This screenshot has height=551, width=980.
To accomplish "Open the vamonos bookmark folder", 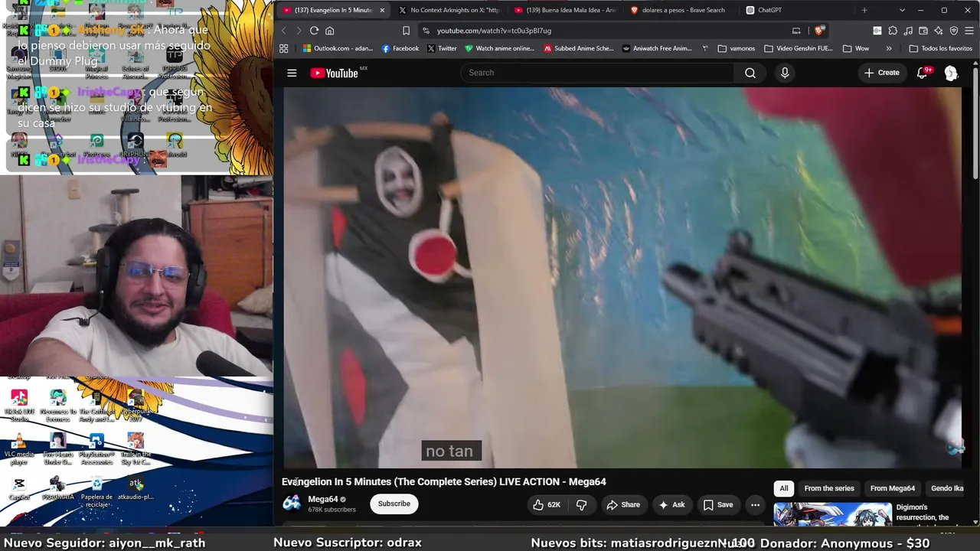I will (x=737, y=48).
